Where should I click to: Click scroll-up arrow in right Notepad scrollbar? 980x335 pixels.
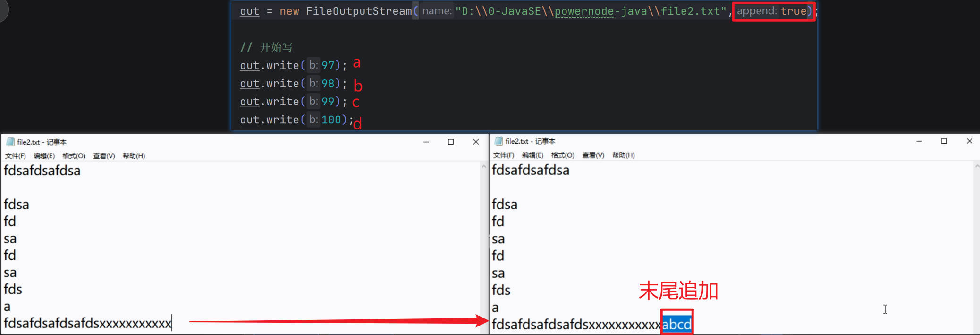(x=977, y=166)
